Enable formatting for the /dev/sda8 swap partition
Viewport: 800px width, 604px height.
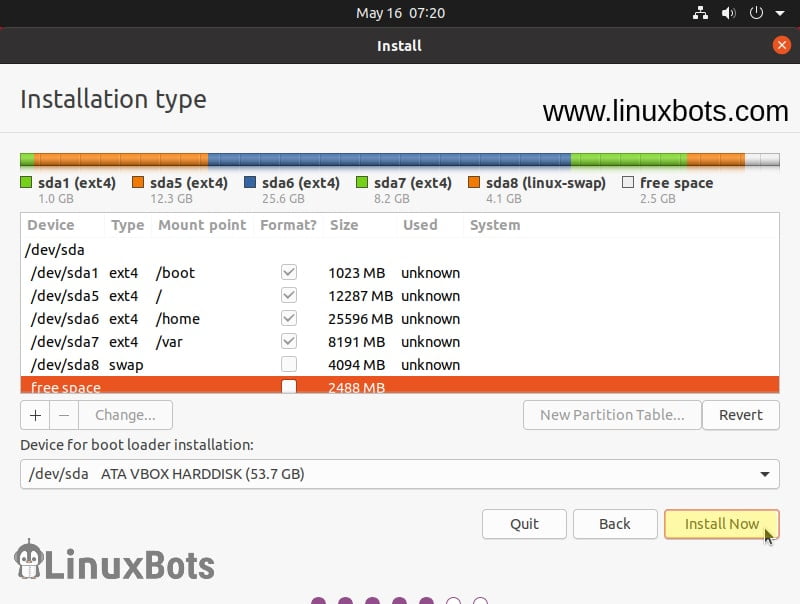[x=288, y=364]
